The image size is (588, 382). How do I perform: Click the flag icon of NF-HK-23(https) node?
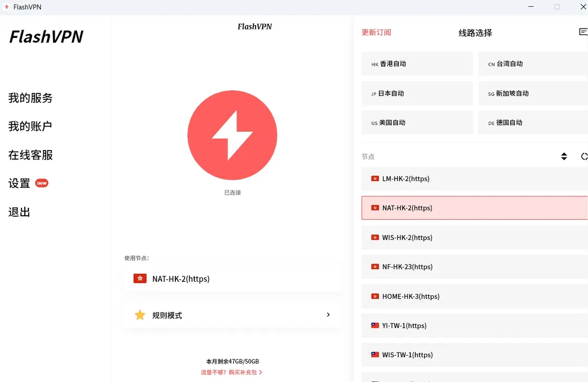(x=375, y=267)
